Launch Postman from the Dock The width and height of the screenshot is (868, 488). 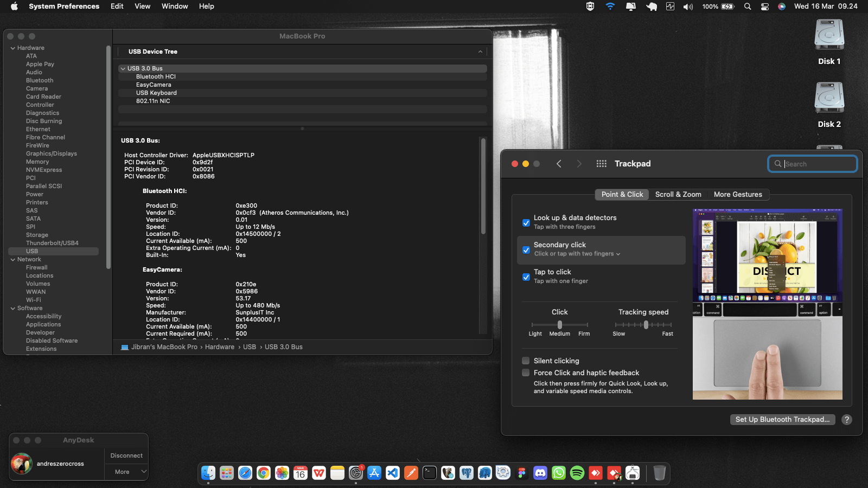click(411, 473)
